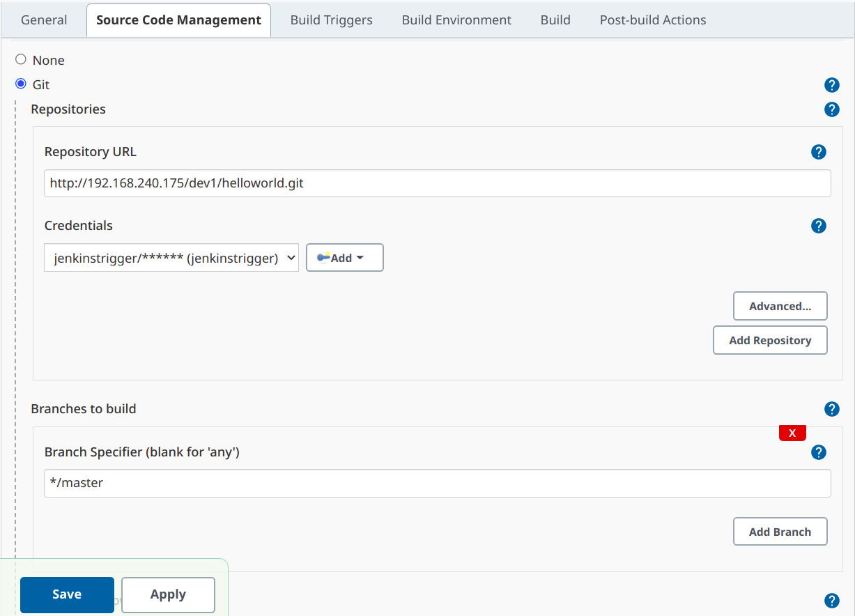Open Advanced repository settings
855x616 pixels.
tap(780, 305)
